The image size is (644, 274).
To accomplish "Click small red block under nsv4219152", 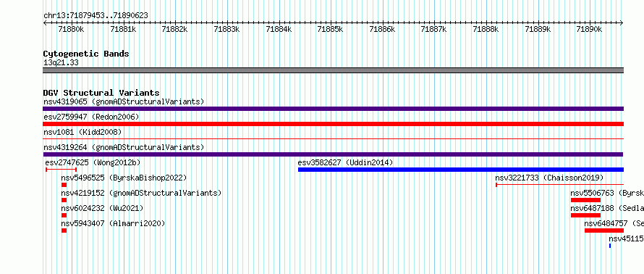I will pos(64,200).
